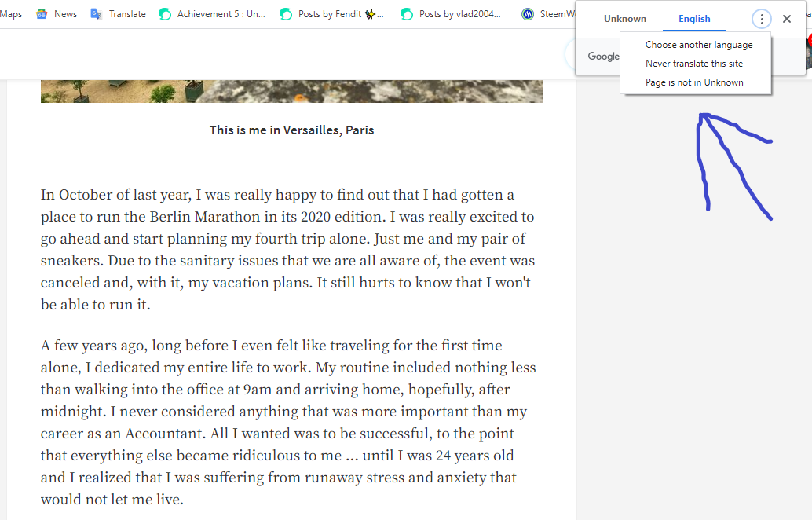Select the English tab in the translate popup

tap(694, 19)
